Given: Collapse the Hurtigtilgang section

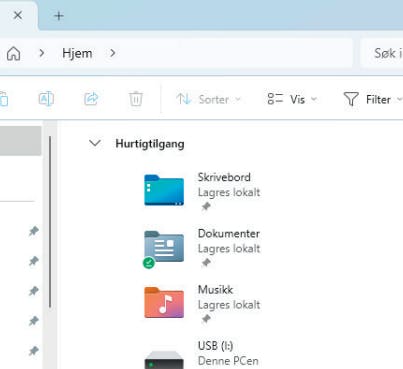Looking at the screenshot, I should [95, 144].
